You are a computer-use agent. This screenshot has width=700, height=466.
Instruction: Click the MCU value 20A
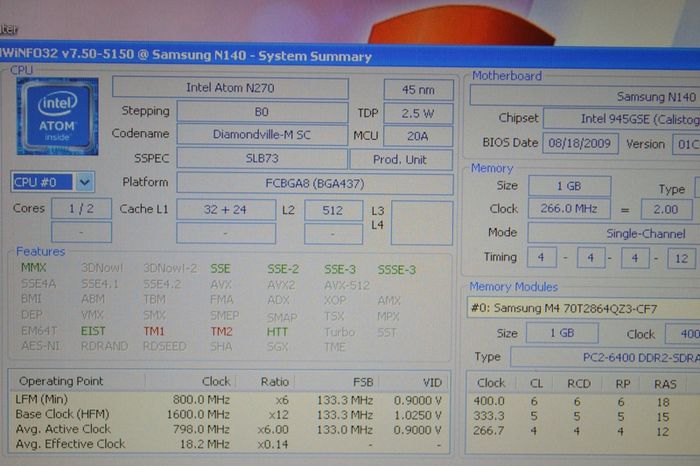pos(418,136)
